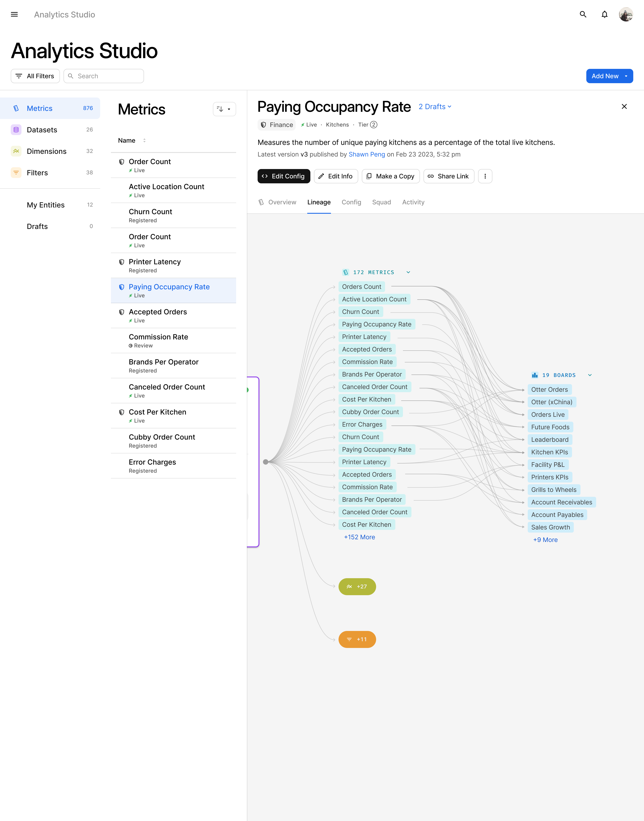This screenshot has width=644, height=821.
Task: Close the Paying Occupancy Rate panel
Action: [x=624, y=107]
